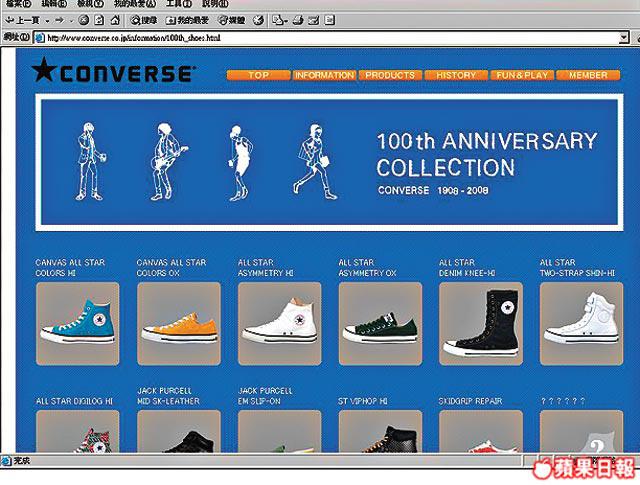Click the 'JACK PURCELL MID SK-LEATHER' label
The width and height of the screenshot is (640, 485).
click(x=168, y=396)
